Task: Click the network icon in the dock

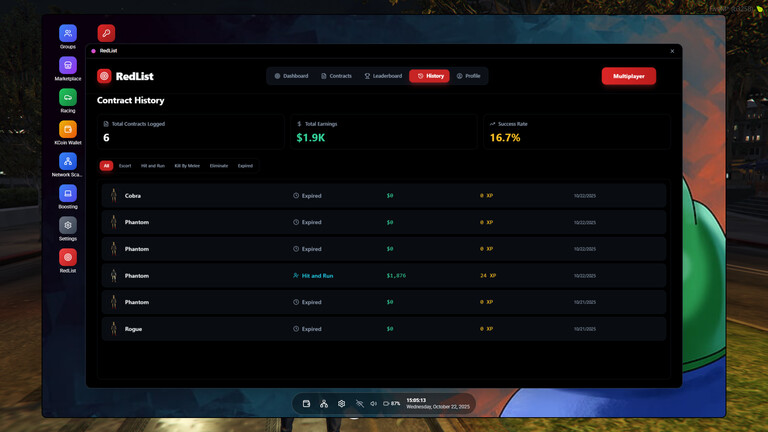Action: click(324, 404)
